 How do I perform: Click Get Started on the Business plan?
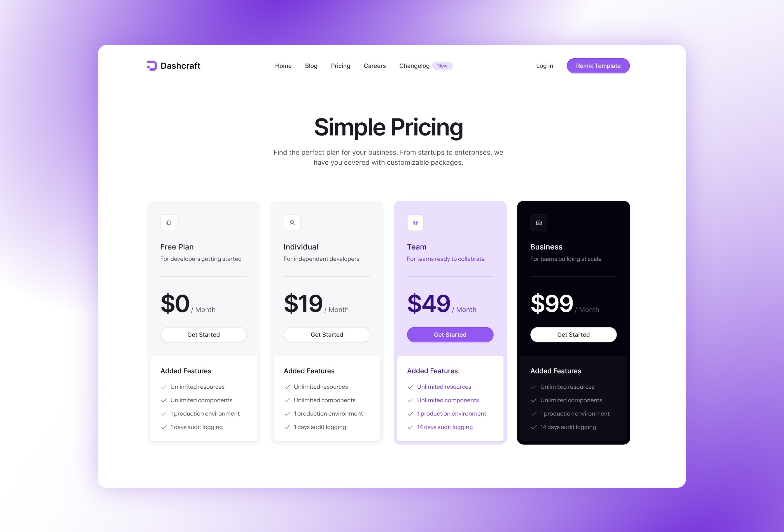pos(573,334)
